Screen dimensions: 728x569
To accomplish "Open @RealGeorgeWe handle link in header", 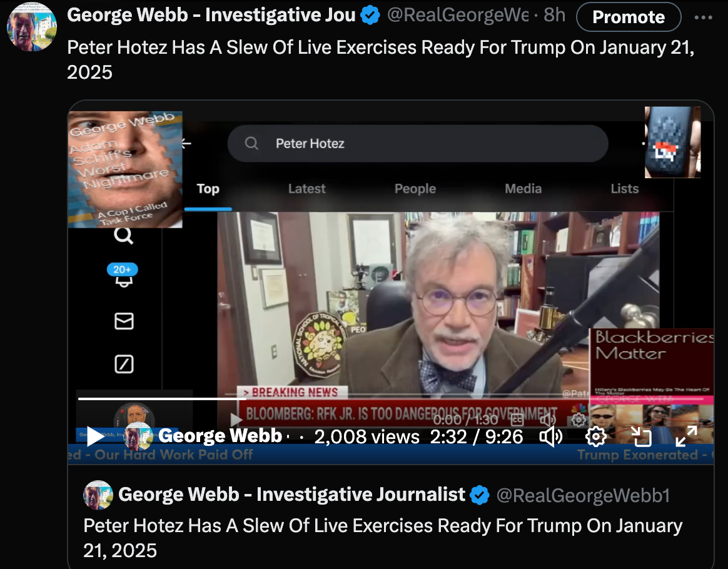I will click(457, 15).
